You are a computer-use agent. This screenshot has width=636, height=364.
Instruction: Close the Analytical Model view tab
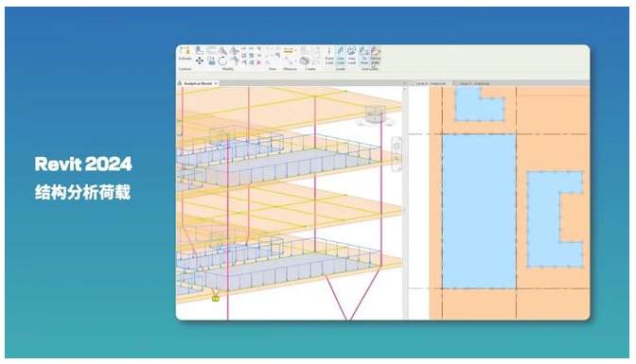point(216,83)
